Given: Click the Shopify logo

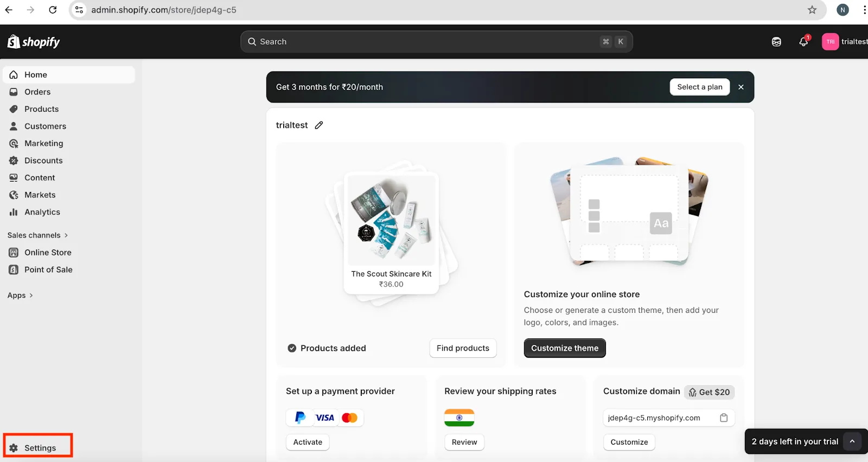Looking at the screenshot, I should pyautogui.click(x=34, y=42).
